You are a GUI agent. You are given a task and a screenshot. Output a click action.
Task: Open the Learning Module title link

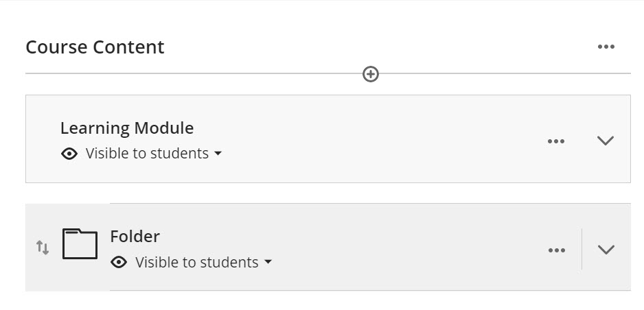(127, 128)
